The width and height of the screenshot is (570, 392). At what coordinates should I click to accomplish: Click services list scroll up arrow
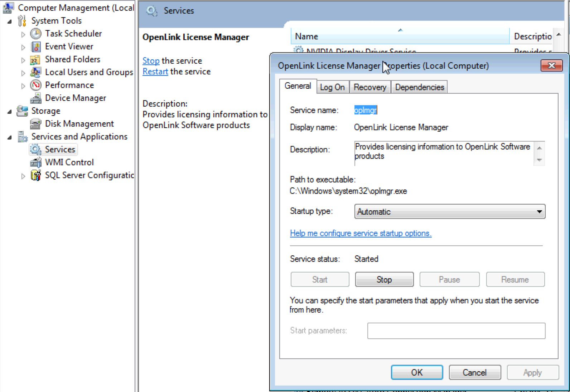[559, 34]
